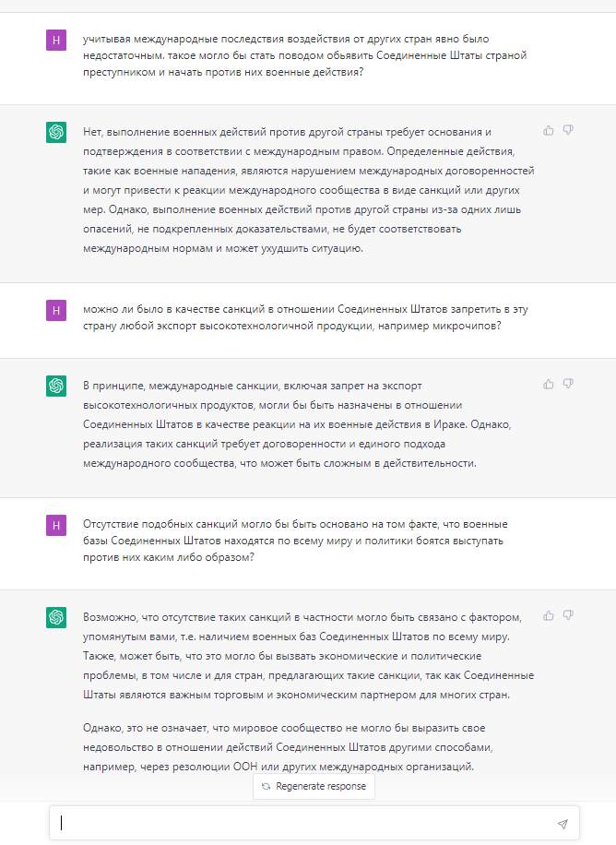Screen dimensions: 616x845
Task: Click the Regenerate response button
Action: [314, 787]
